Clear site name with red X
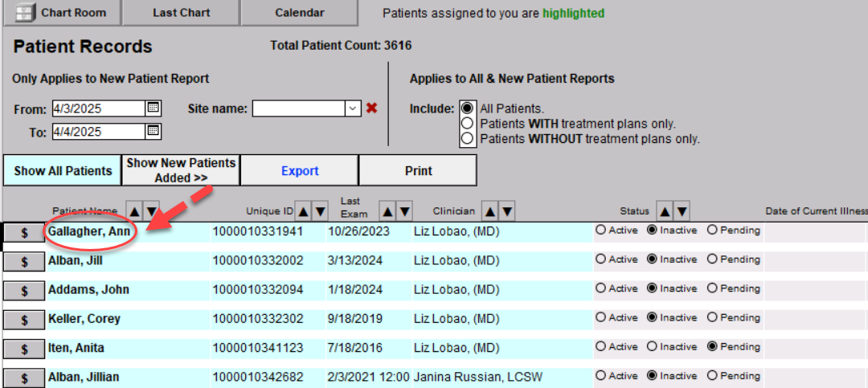Viewport: 868px width, 388px height. [x=371, y=108]
